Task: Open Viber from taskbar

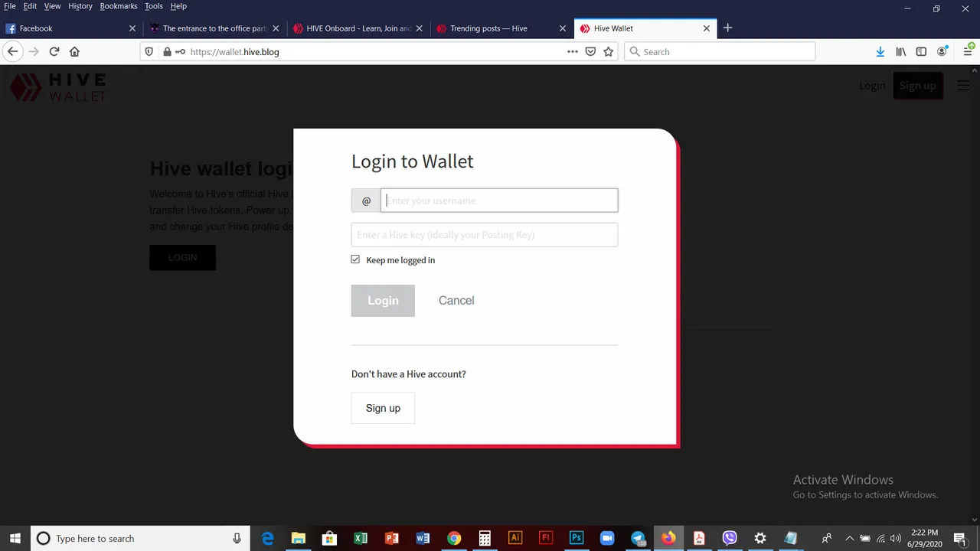Action: [x=730, y=538]
